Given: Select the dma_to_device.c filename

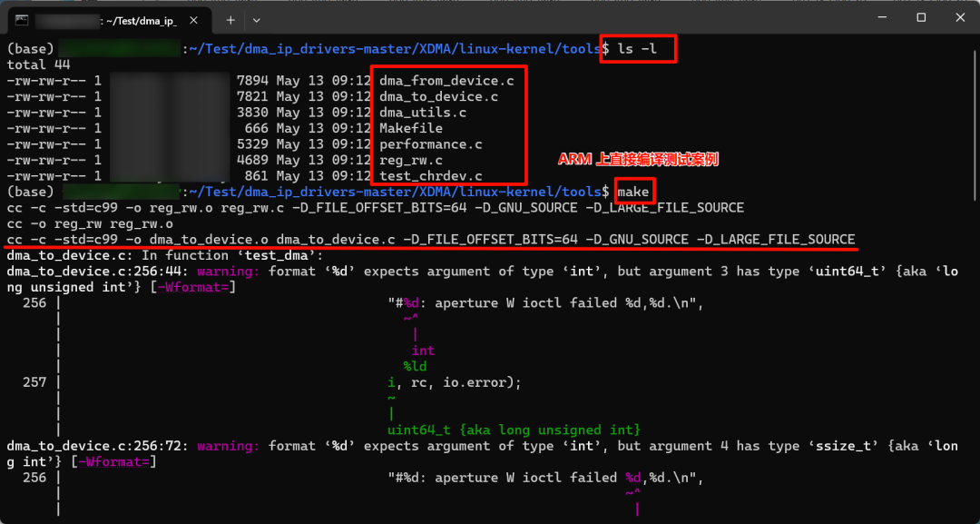Looking at the screenshot, I should [437, 95].
